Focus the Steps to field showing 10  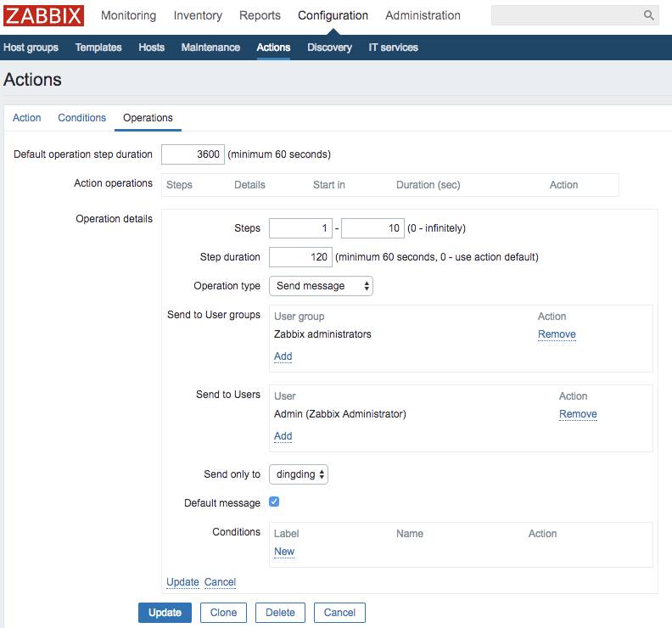[372, 228]
